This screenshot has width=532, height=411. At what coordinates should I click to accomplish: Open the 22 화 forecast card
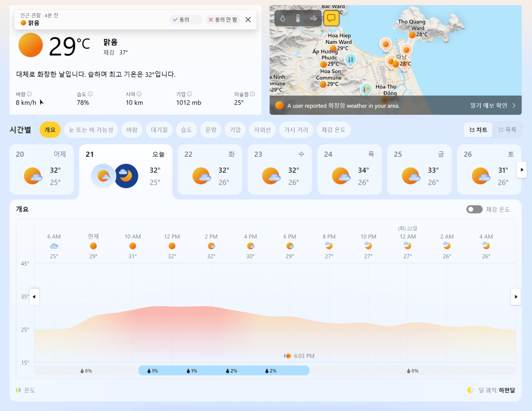pyautogui.click(x=210, y=169)
